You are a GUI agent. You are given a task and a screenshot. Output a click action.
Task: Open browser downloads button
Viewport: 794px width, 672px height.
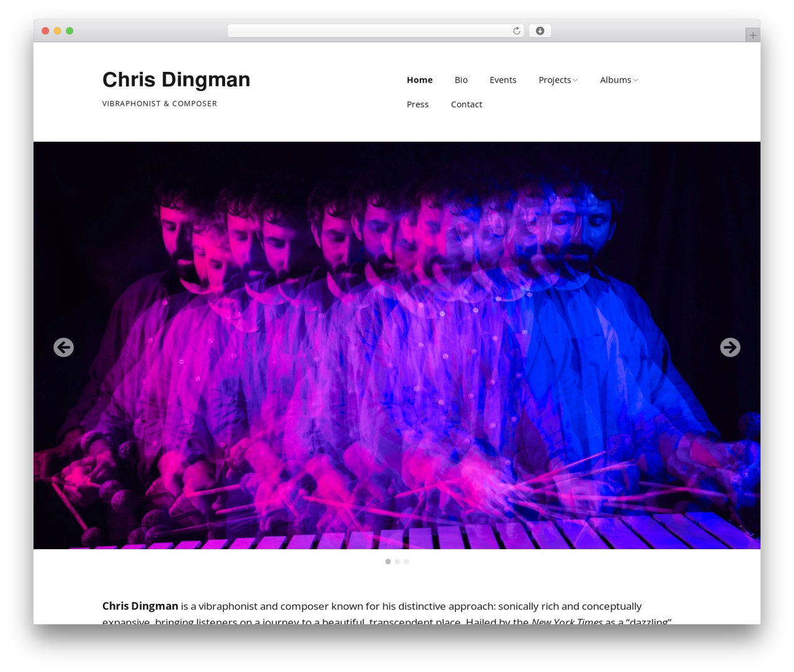[540, 31]
